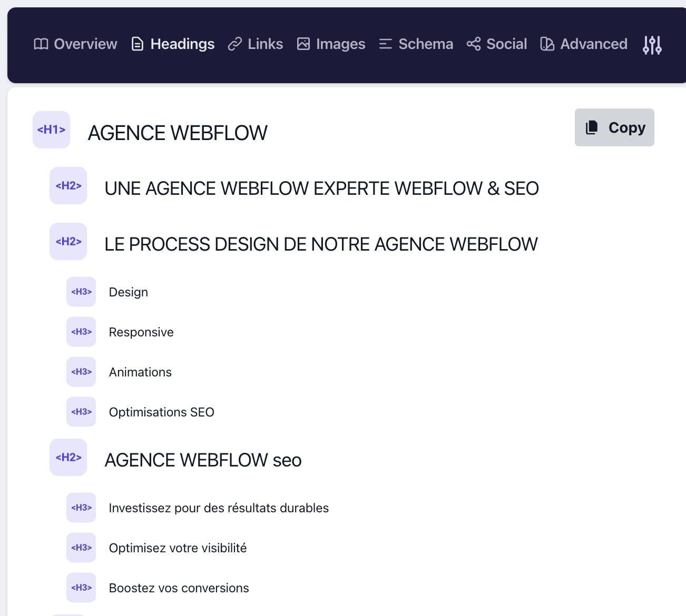The height and width of the screenshot is (616, 686).
Task: Click the Animations heading
Action: click(140, 372)
